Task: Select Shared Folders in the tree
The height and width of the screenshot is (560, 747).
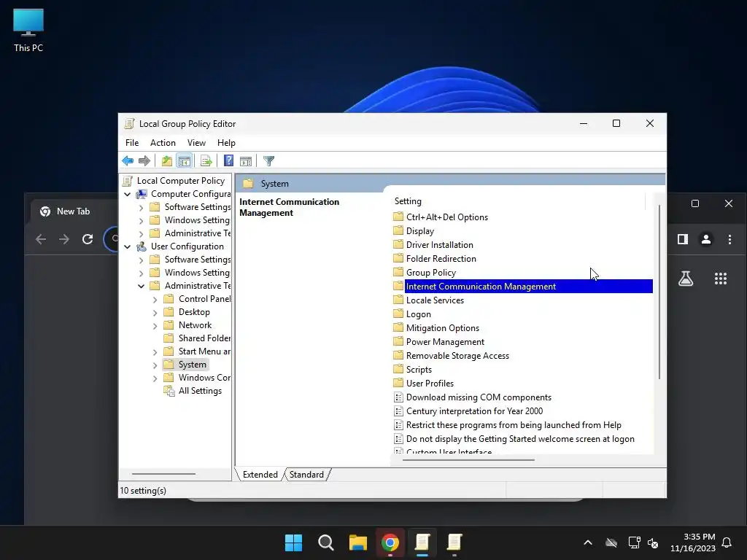Action: [x=204, y=338]
